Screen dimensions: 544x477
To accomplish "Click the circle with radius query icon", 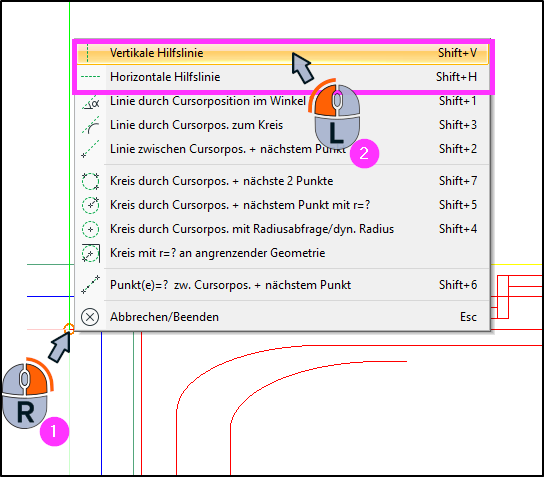I will pos(90,229).
